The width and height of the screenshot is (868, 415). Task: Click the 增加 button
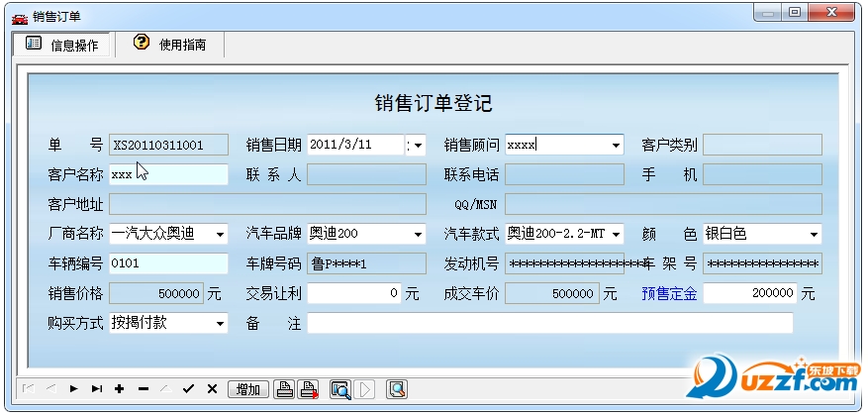pos(248,389)
